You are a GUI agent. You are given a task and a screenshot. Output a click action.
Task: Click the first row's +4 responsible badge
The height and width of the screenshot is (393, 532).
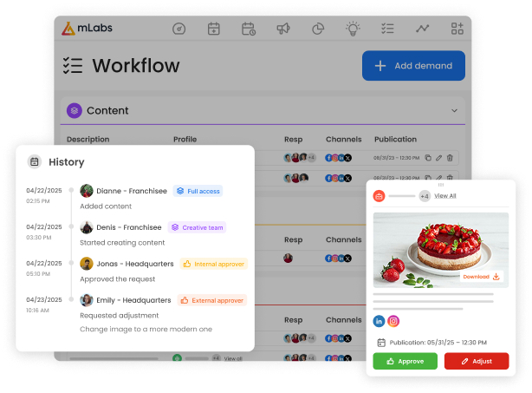click(311, 158)
